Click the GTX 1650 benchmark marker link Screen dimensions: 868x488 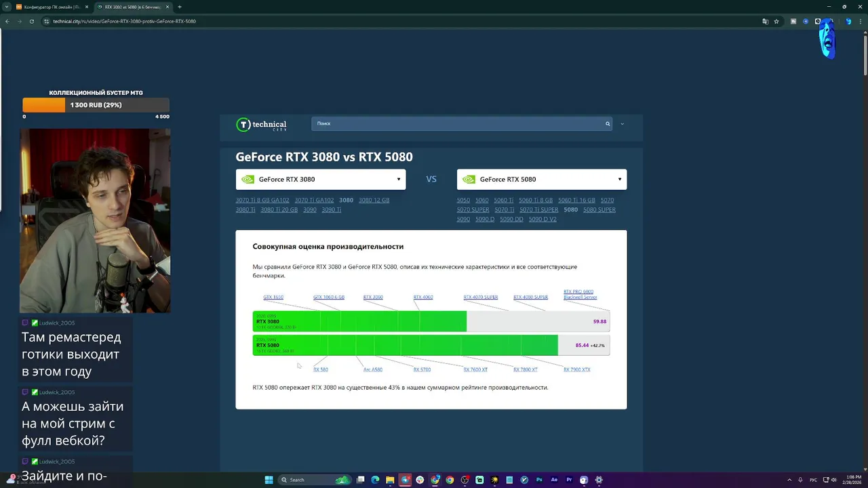[273, 297]
